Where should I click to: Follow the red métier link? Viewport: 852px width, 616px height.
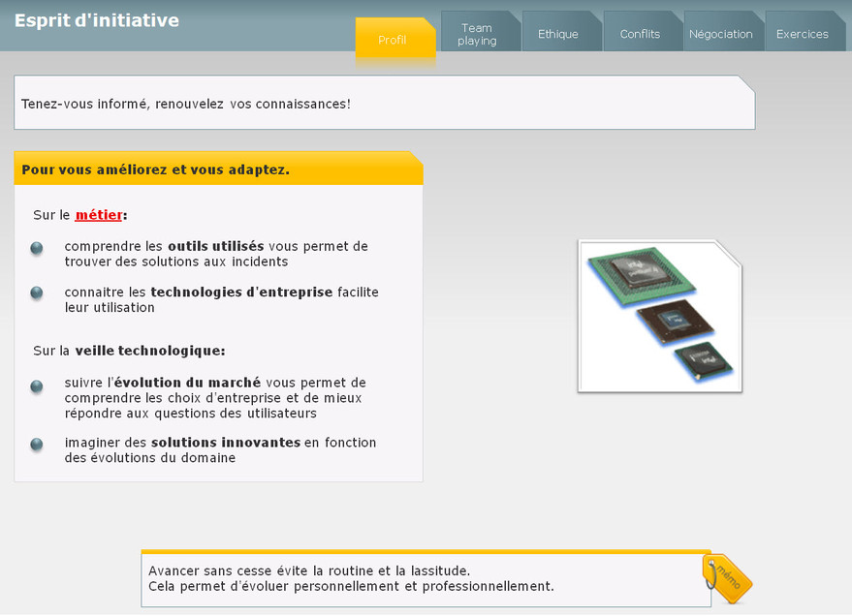coord(98,215)
